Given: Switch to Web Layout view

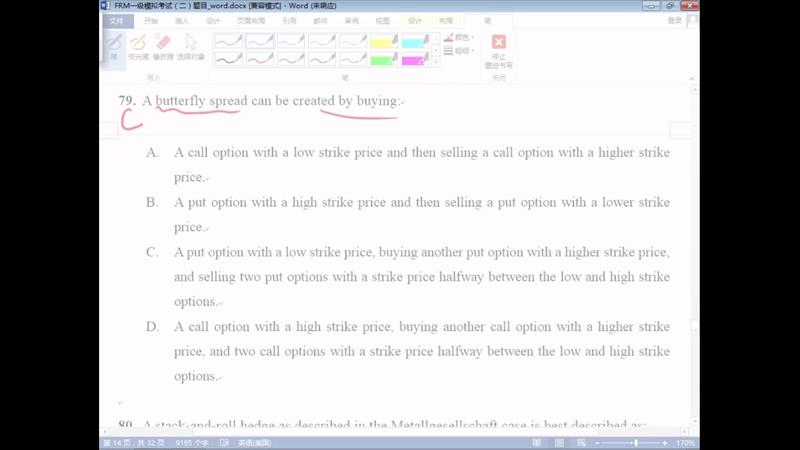Looking at the screenshot, I should tap(581, 443).
